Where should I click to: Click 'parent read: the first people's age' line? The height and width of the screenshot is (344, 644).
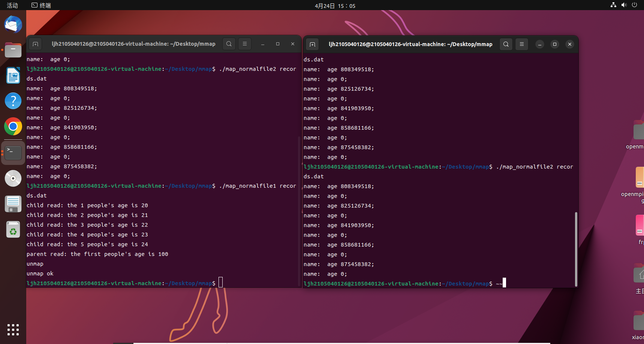coord(97,254)
